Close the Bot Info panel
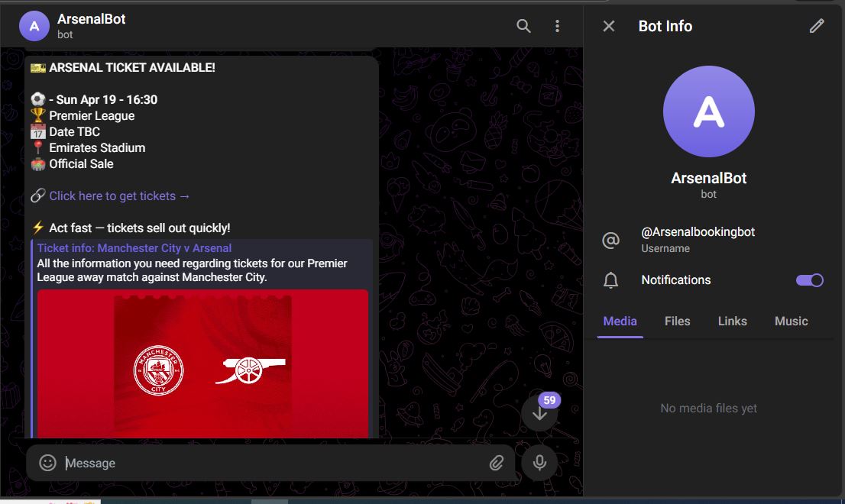The width and height of the screenshot is (845, 504). click(609, 26)
